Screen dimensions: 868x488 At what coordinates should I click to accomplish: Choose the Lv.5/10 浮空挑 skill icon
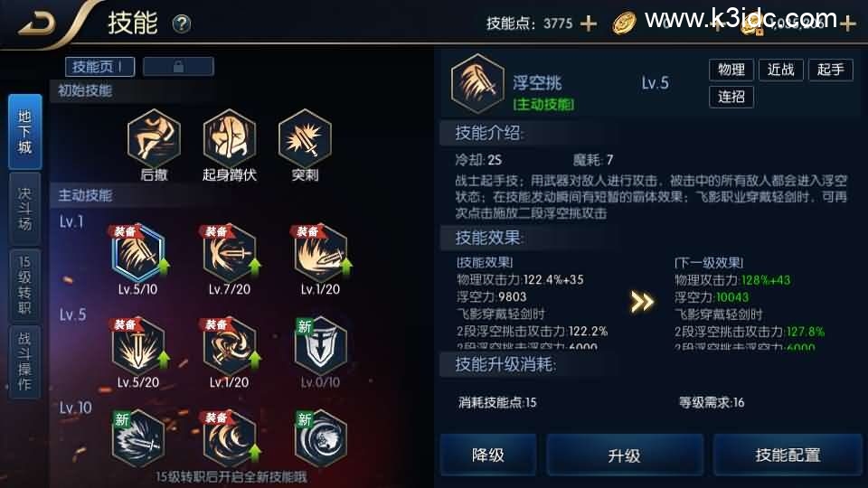(137, 253)
